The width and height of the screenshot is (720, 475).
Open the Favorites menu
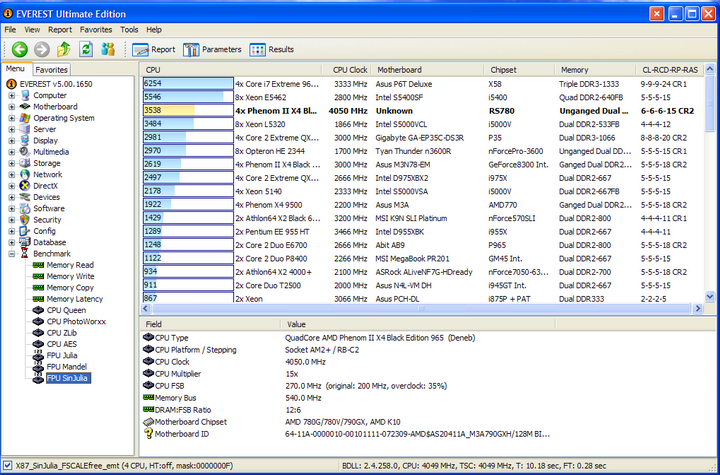96,29
